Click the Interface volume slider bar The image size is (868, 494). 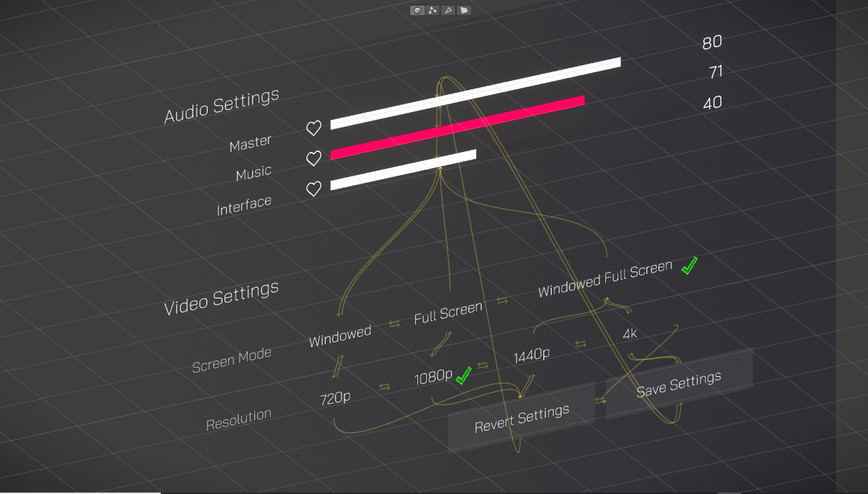pyautogui.click(x=403, y=170)
